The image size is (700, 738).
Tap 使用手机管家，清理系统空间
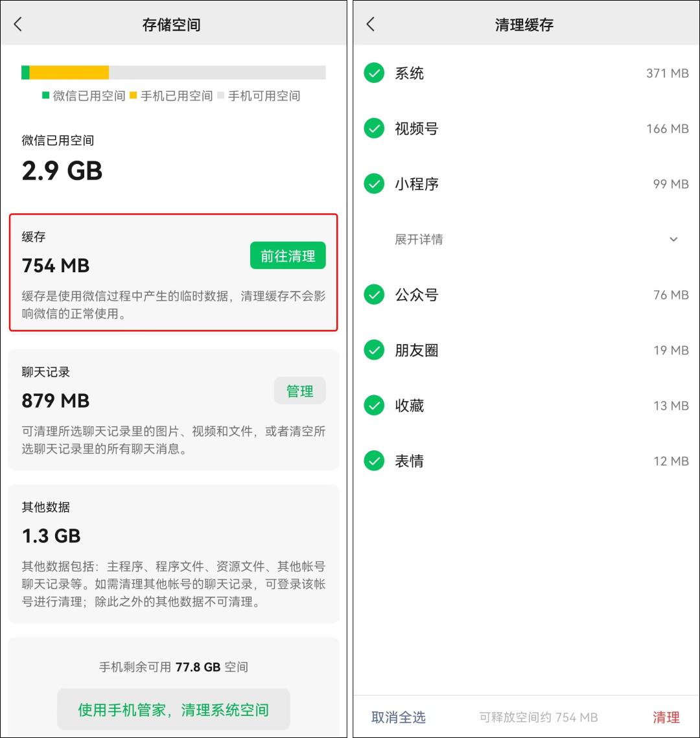[x=173, y=709]
